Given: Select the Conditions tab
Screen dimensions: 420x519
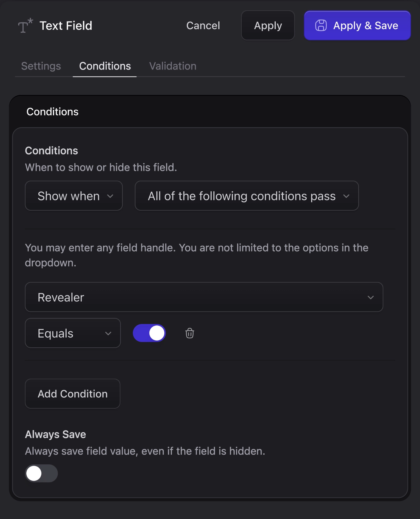Looking at the screenshot, I should pyautogui.click(x=105, y=66).
